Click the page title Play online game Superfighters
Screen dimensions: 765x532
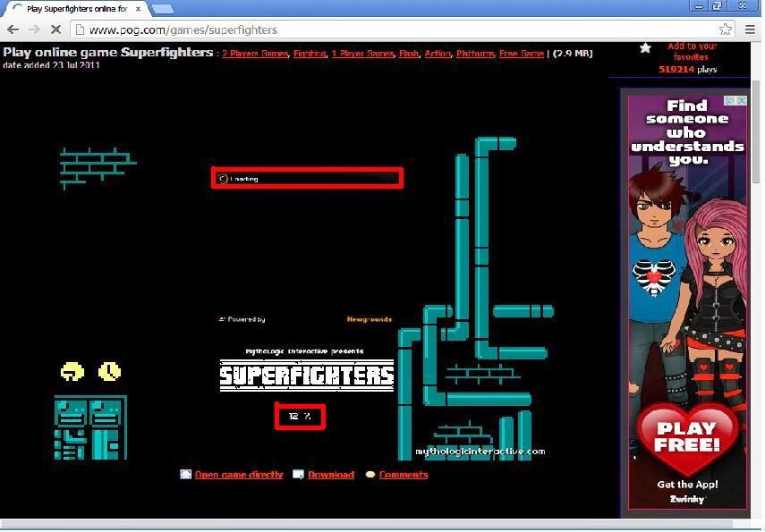108,52
